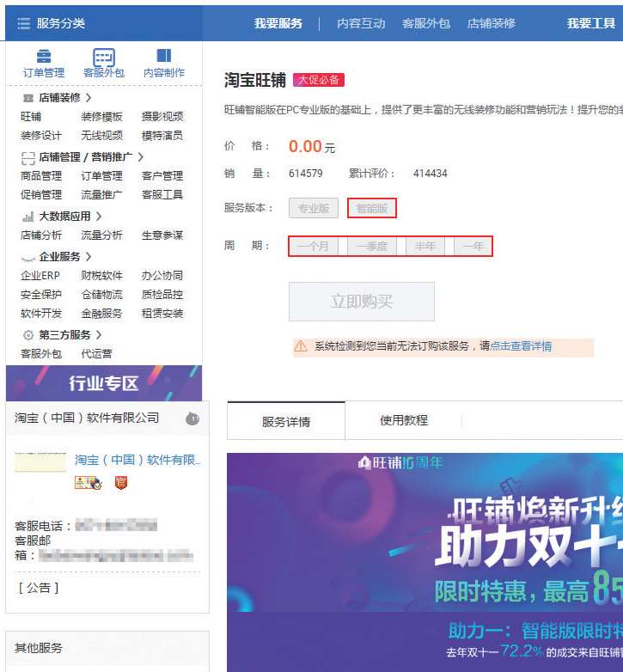This screenshot has height=672, width=623.
Task: Expand 第三方服务 chevron
Action: 99,335
